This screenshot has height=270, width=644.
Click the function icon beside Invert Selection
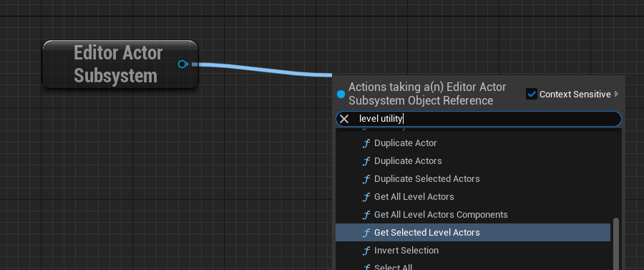[x=366, y=251]
